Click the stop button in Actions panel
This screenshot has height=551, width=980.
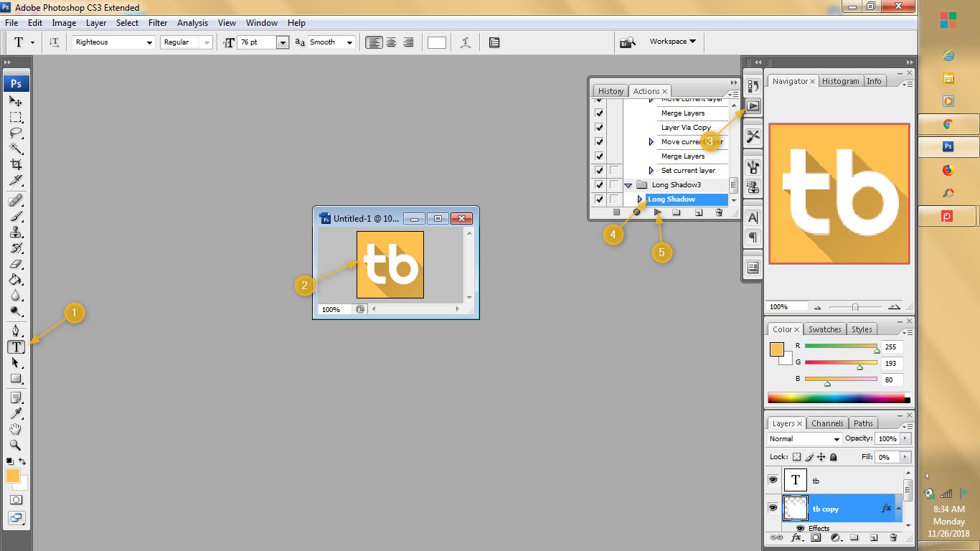click(x=616, y=212)
